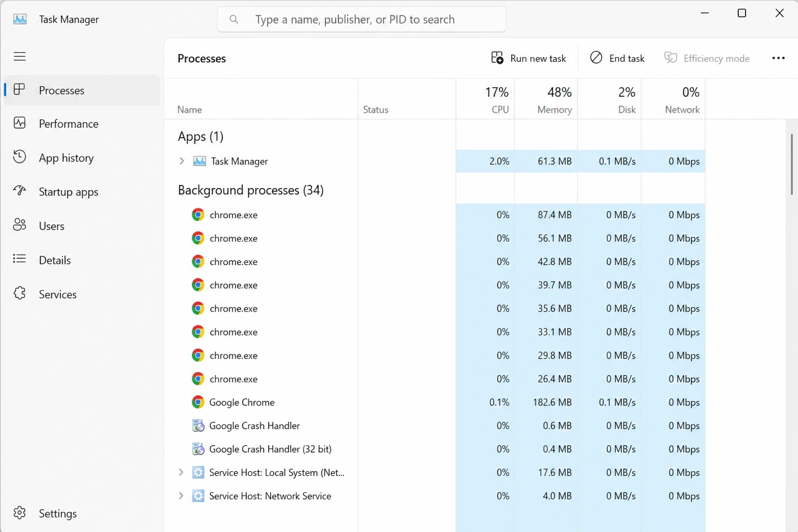The image size is (798, 532).
Task: Switch to the Details page
Action: 82,260
